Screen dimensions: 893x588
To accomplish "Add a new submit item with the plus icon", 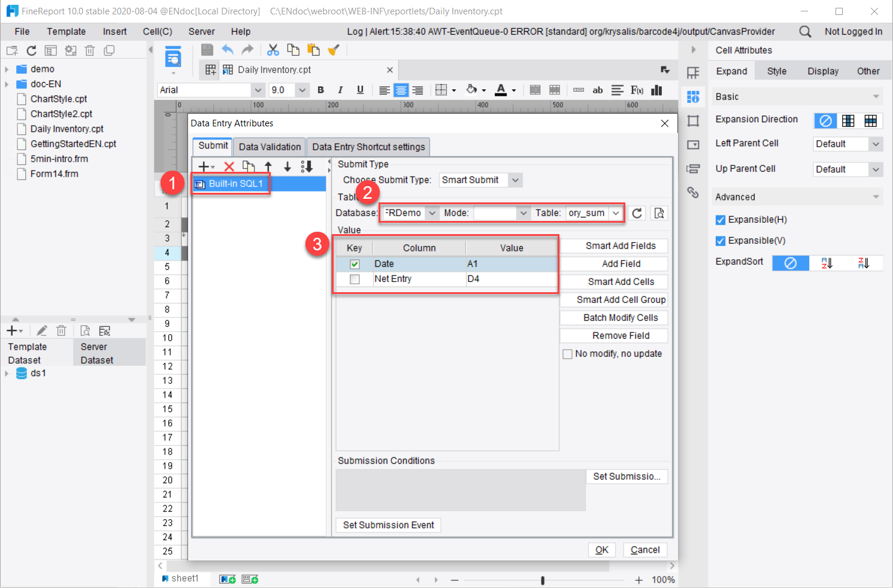I will [x=203, y=166].
